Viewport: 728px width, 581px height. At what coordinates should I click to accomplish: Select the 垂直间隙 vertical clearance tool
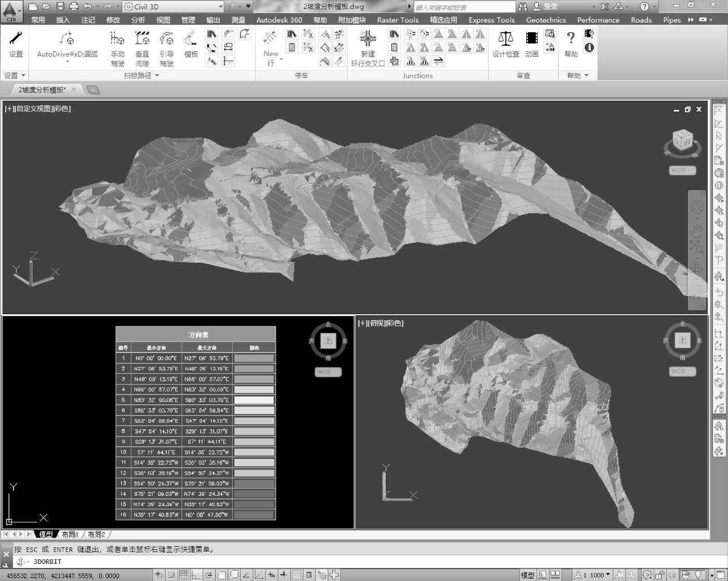tap(142, 49)
